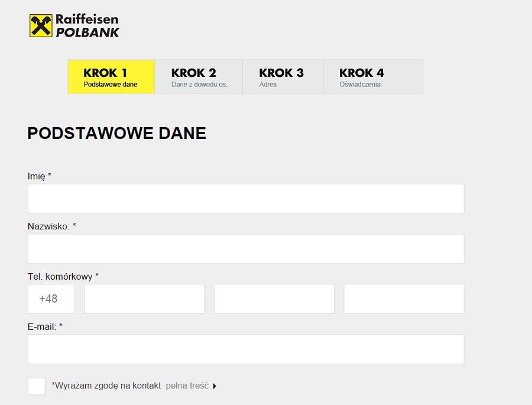Viewport: 532px width, 405px height.
Task: Click the Raiffeisen Polbank yellow logo icon
Action: 41,25
